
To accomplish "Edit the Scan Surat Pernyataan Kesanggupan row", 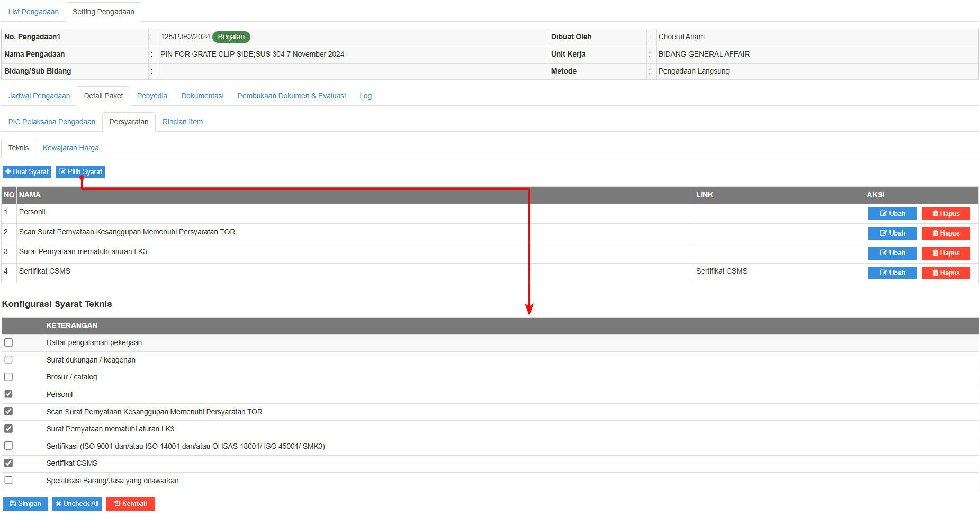I will coord(892,233).
